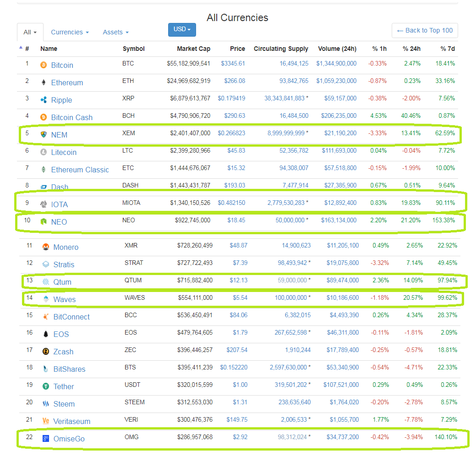Image resolution: width=476 pixels, height=457 pixels.
Task: Click Waves price $5.54
Action: 240,297
